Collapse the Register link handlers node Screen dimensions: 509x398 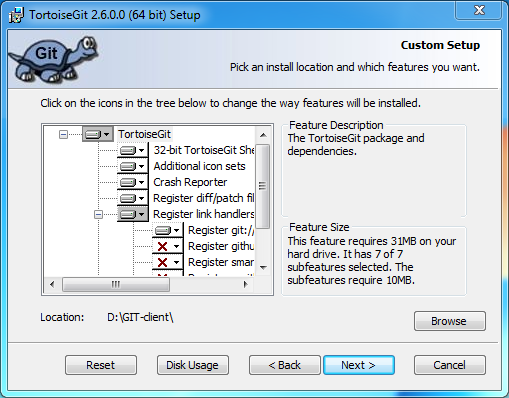tap(98, 214)
